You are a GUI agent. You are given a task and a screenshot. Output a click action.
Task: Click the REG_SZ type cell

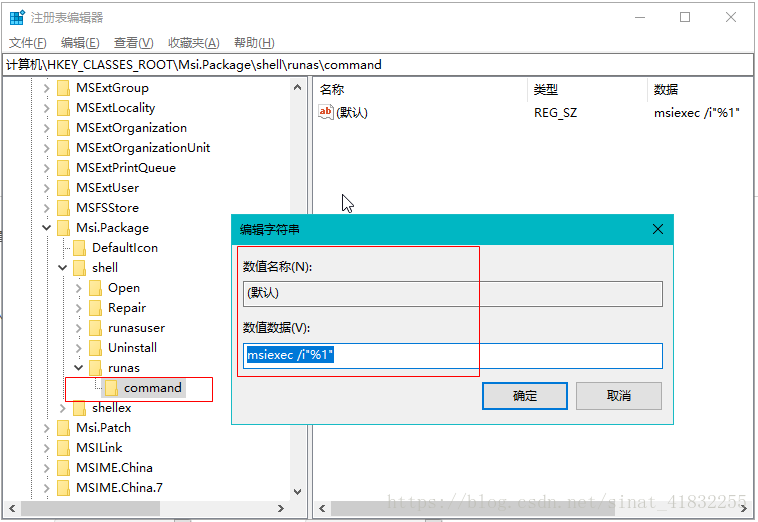coord(555,113)
